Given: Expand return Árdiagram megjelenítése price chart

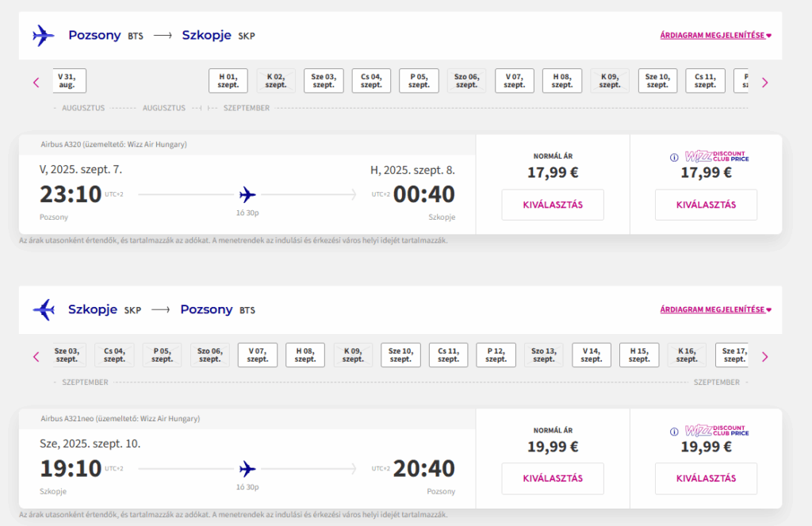Looking at the screenshot, I should coord(716,309).
